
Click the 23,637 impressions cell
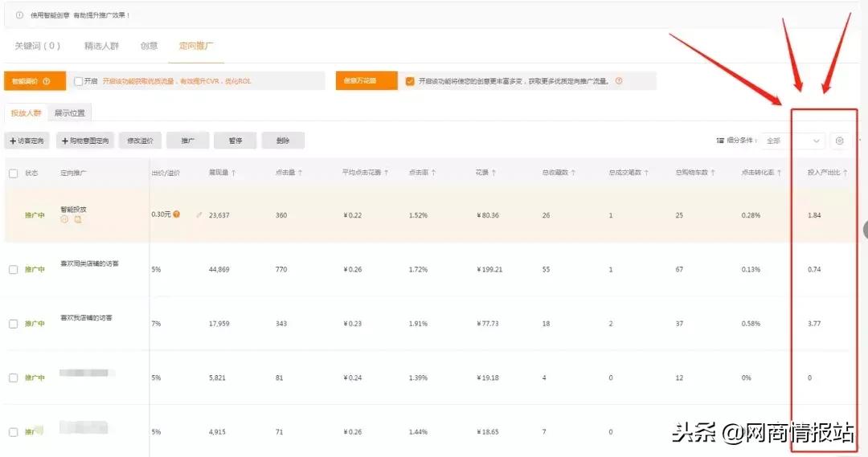tap(219, 215)
